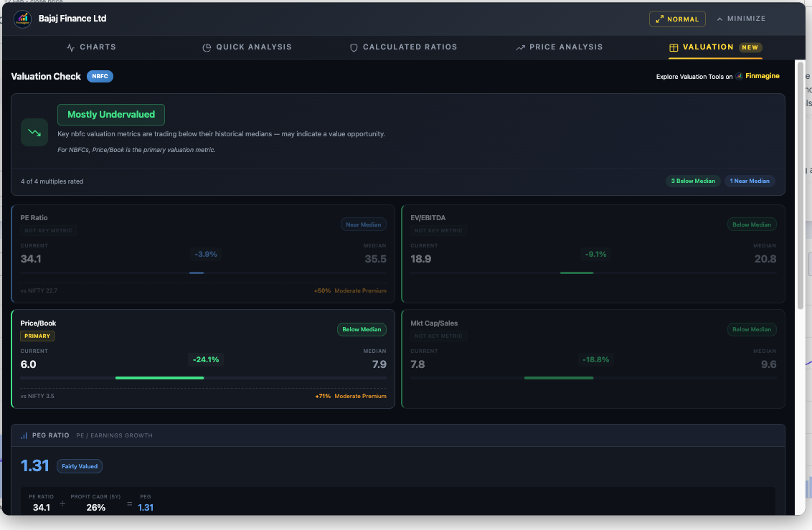The width and height of the screenshot is (812, 530).
Task: Click the NBFC badge next to Valuation Check
Action: (x=99, y=76)
